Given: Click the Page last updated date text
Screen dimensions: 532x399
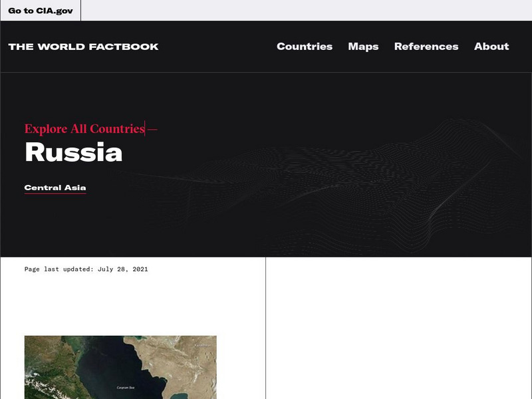Looking at the screenshot, I should [x=86, y=269].
